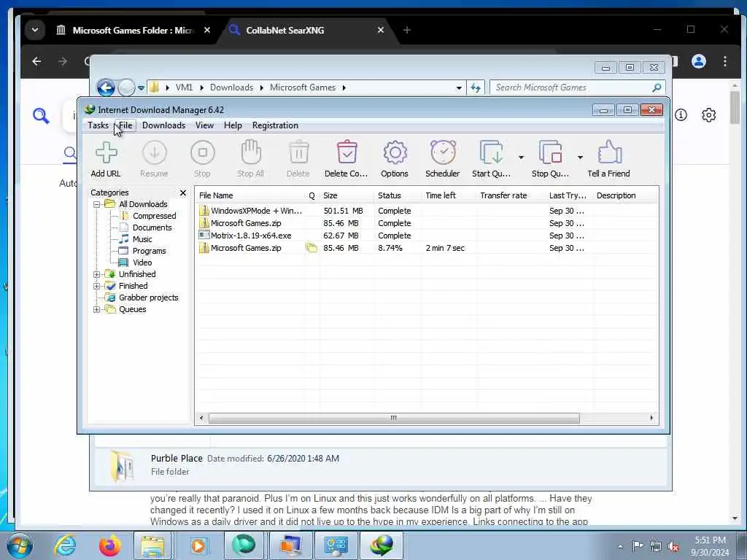This screenshot has width=747, height=560.
Task: Select the Compressed category
Action: (x=154, y=216)
